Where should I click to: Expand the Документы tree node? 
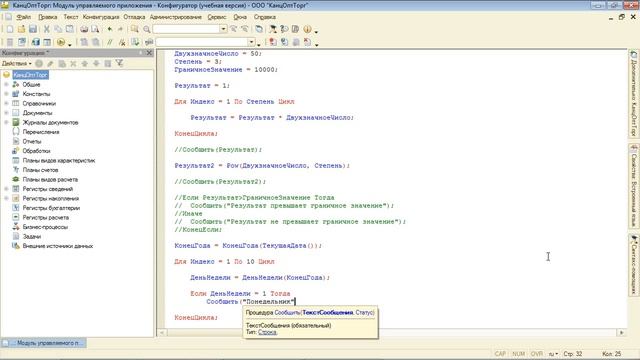pos(6,113)
